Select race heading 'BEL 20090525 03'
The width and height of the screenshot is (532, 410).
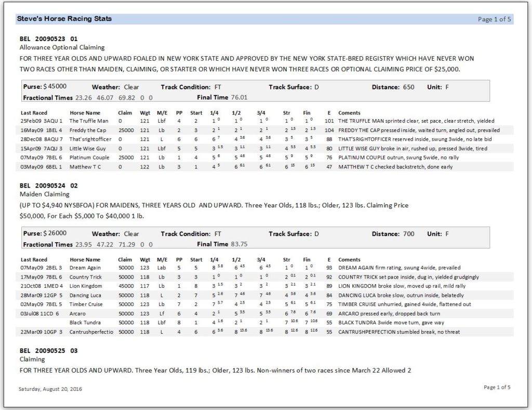tap(48, 351)
